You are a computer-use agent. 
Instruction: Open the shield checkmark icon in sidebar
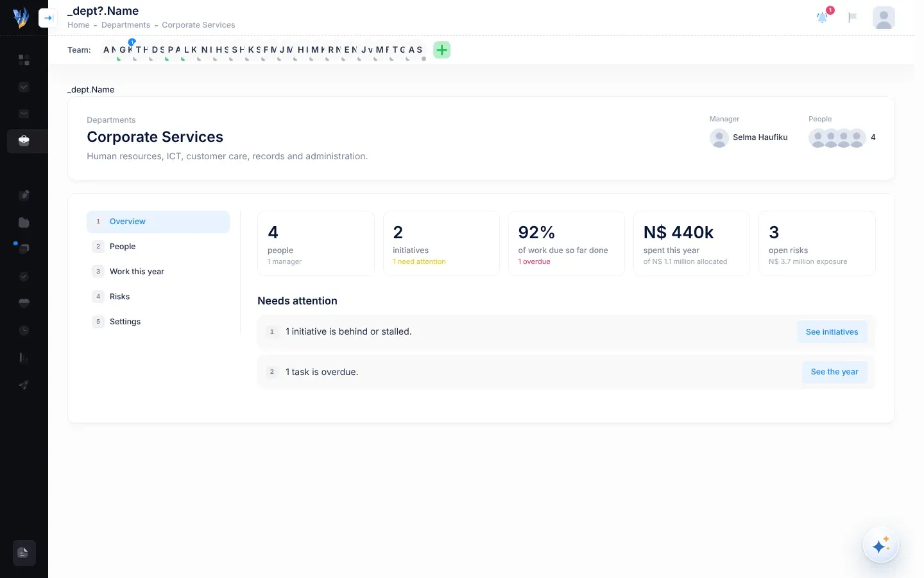point(24,276)
